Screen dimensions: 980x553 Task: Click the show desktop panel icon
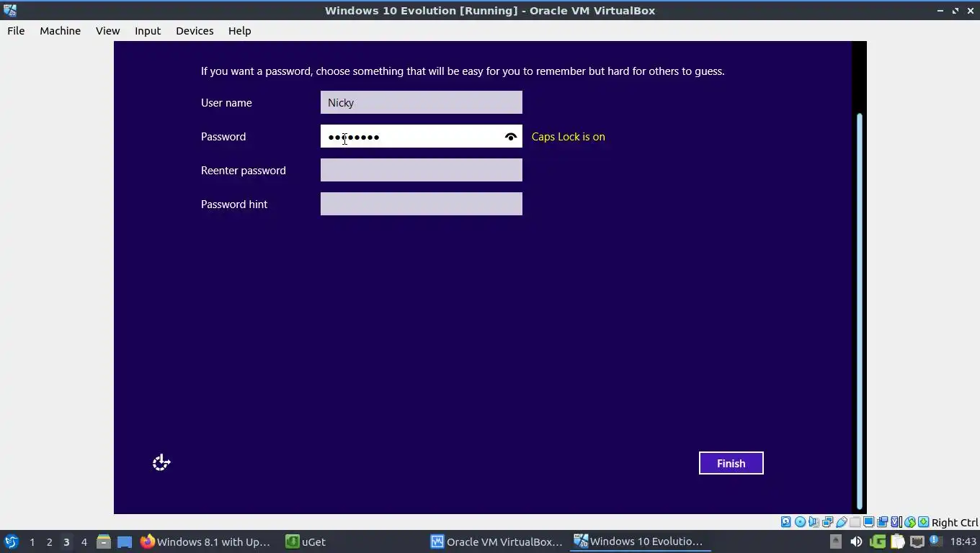click(125, 541)
